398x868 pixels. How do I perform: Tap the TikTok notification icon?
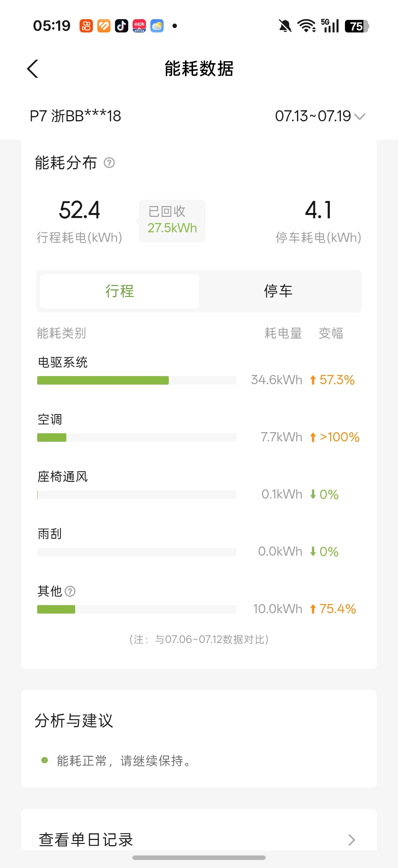122,26
